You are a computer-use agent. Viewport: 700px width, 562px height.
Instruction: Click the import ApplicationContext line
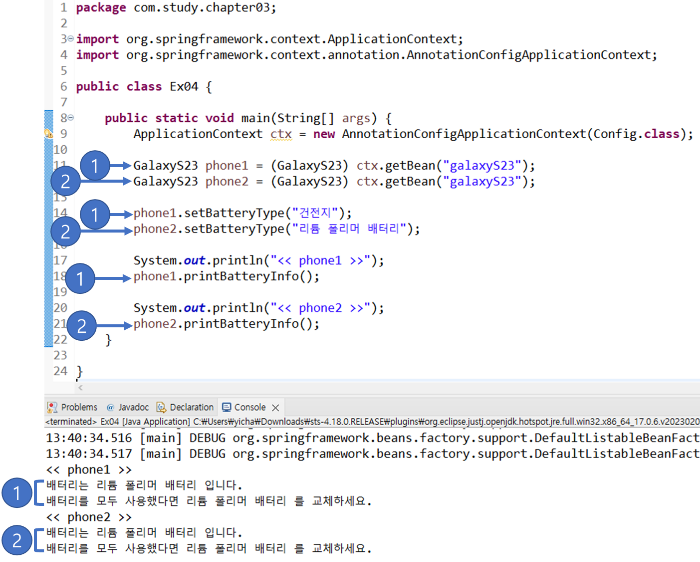click(269, 39)
